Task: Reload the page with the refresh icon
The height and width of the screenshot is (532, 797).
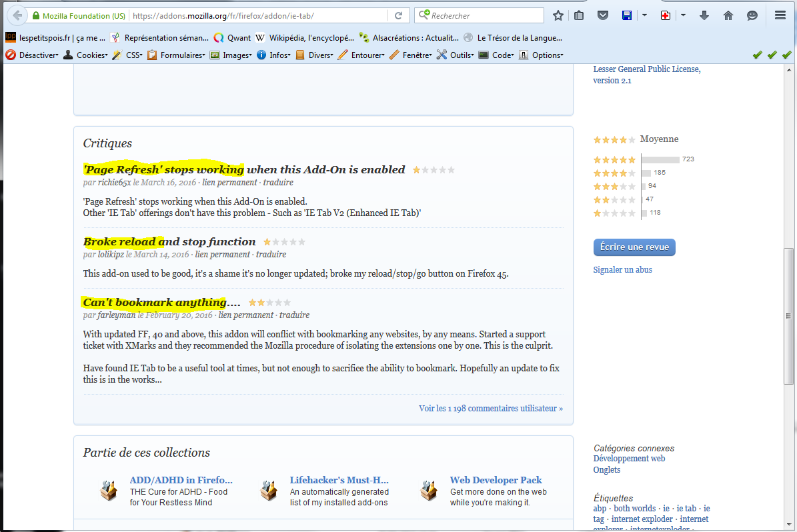Action: (399, 15)
